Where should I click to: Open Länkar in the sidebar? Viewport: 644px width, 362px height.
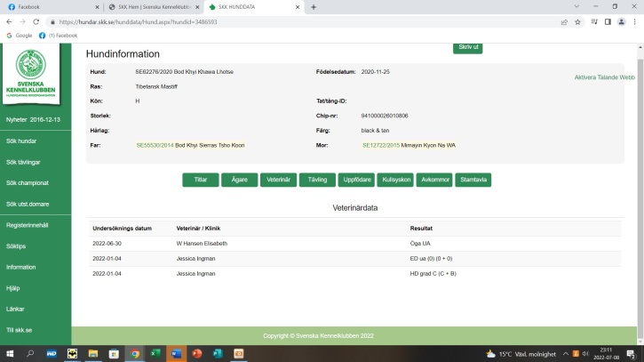coord(15,309)
